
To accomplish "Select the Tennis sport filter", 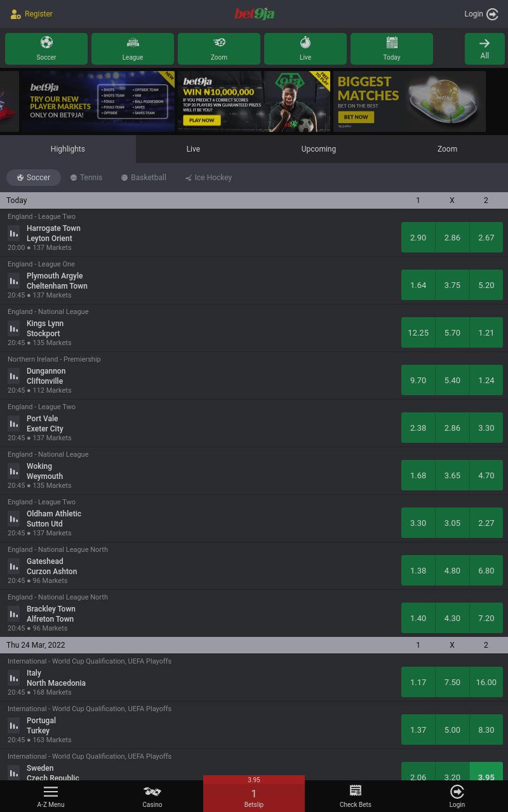I will 86,178.
